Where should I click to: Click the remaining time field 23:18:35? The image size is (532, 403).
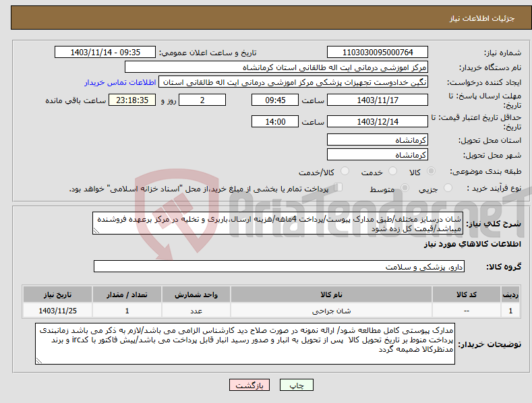pyautogui.click(x=132, y=100)
